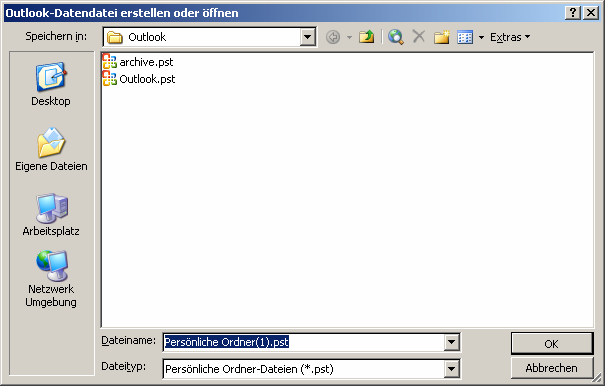
Task: Open the Extras menu
Action: (x=510, y=37)
